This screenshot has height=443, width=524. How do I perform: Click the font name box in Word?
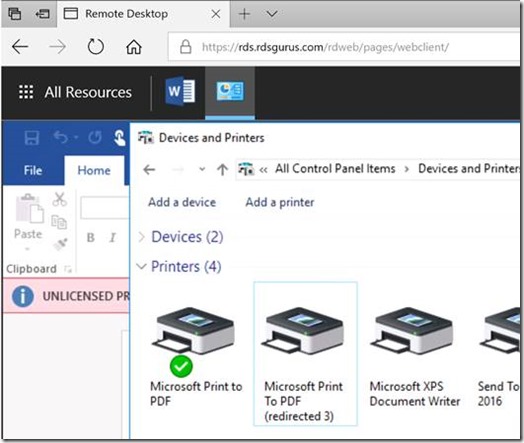(x=105, y=208)
